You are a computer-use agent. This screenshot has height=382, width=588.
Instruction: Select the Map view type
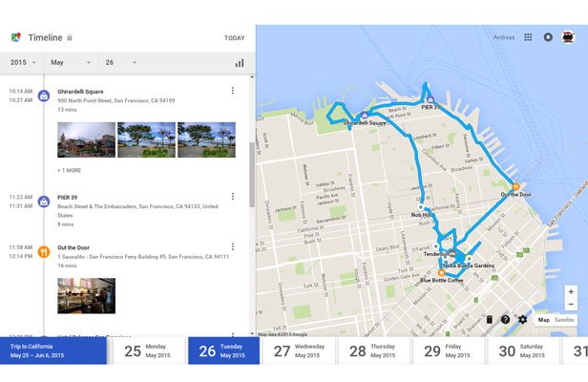pyautogui.click(x=543, y=319)
